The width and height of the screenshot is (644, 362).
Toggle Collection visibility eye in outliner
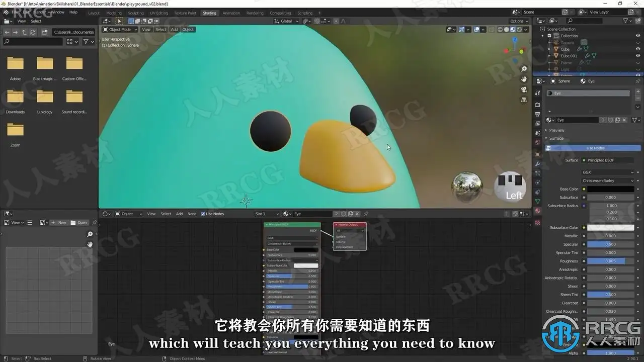[638, 36]
